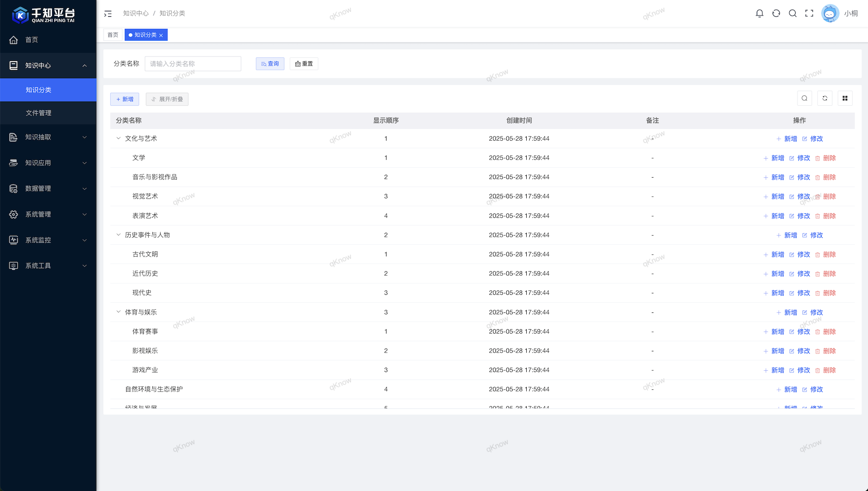Click the refresh icon in top header
Viewport: 868px width, 491px height.
pos(776,14)
